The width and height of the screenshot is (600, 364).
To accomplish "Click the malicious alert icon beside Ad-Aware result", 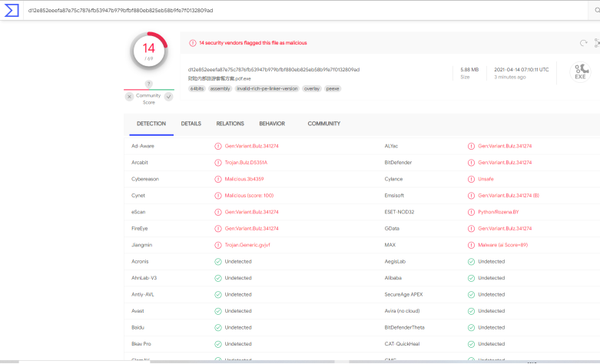I will [217, 146].
